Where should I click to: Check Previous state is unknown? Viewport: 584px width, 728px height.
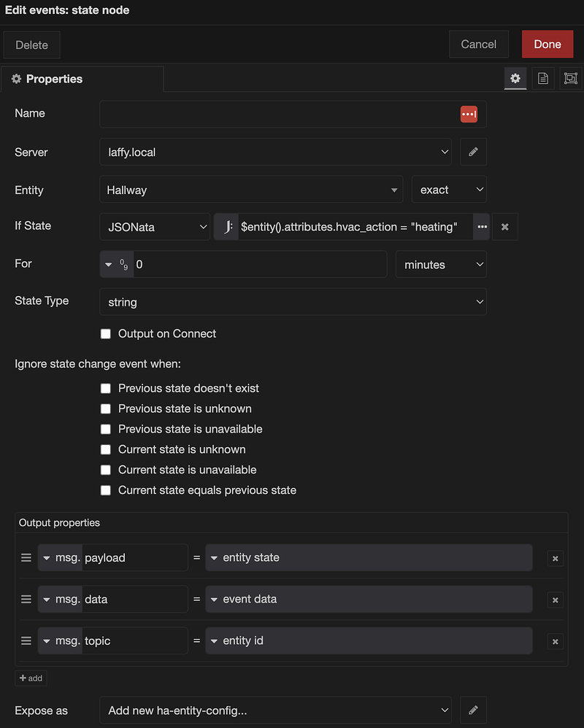coord(106,409)
